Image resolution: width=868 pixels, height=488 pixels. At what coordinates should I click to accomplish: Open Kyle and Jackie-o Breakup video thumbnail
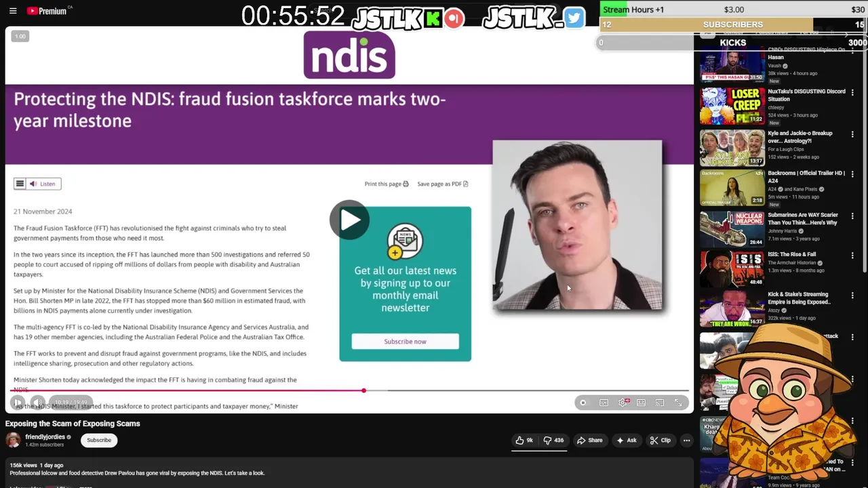(x=732, y=147)
